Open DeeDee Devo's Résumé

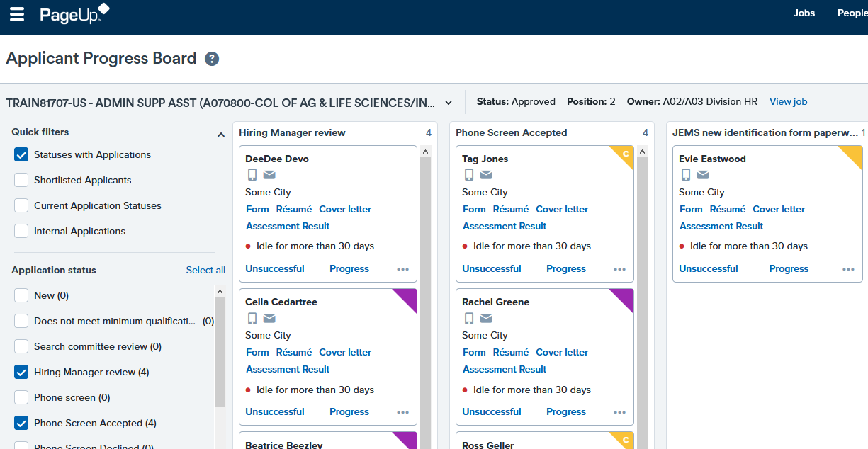(294, 210)
